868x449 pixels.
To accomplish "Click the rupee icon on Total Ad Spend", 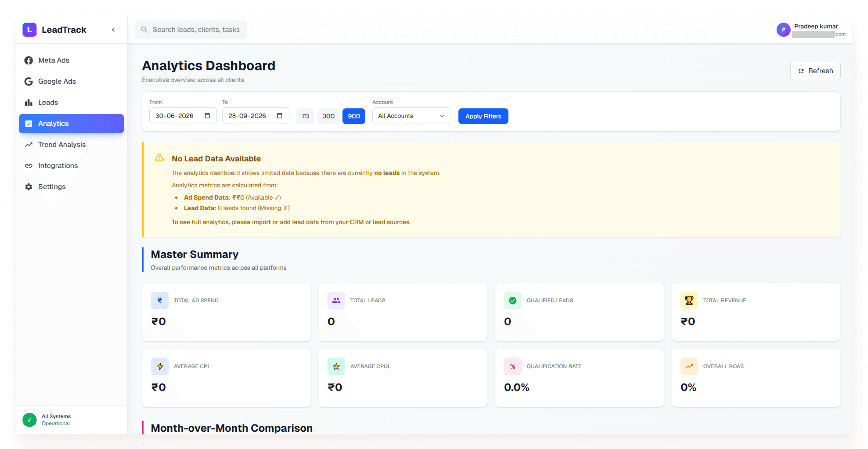I will click(x=160, y=300).
